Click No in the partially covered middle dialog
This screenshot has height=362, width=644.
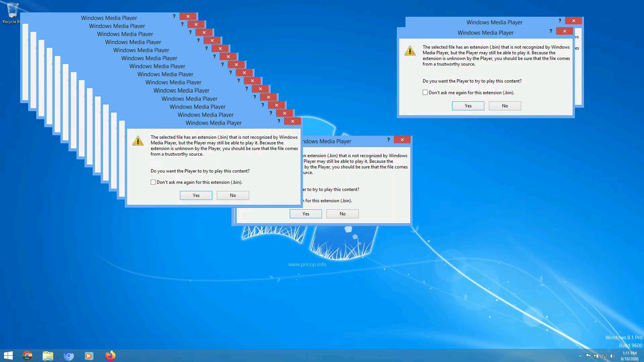tap(342, 214)
